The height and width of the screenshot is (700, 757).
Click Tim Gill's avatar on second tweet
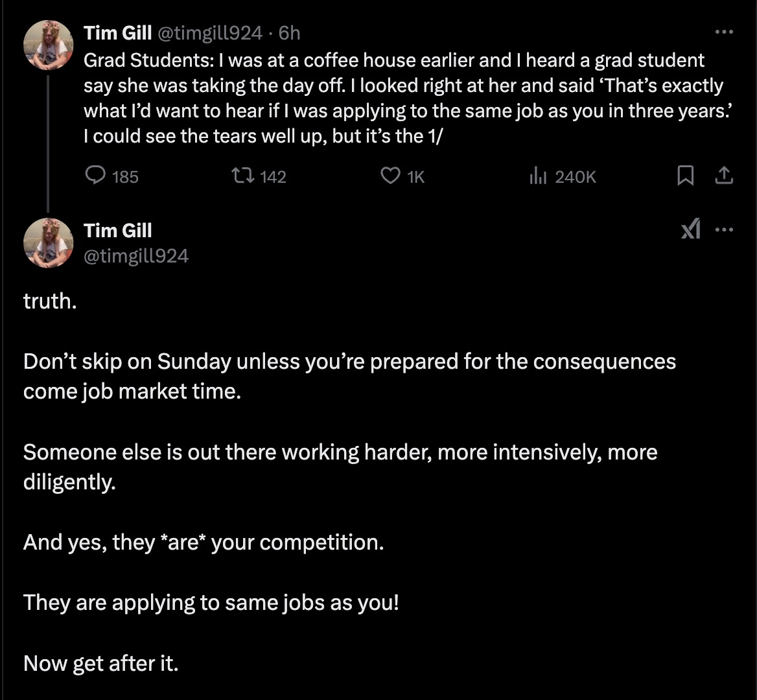[49, 243]
